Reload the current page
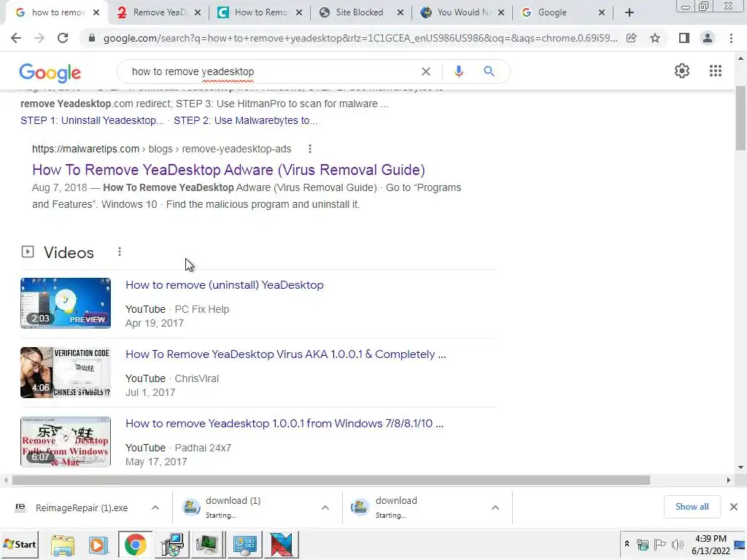Image resolution: width=747 pixels, height=560 pixels. (x=63, y=38)
